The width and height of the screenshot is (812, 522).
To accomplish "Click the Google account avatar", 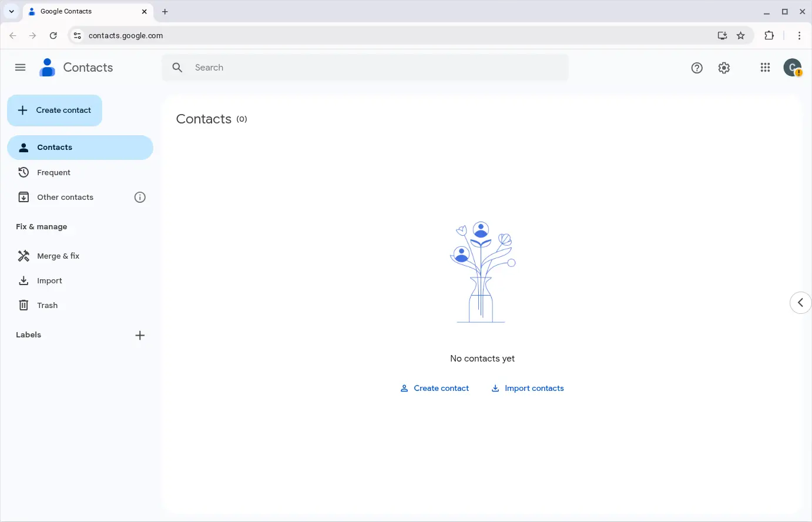I will pyautogui.click(x=792, y=68).
